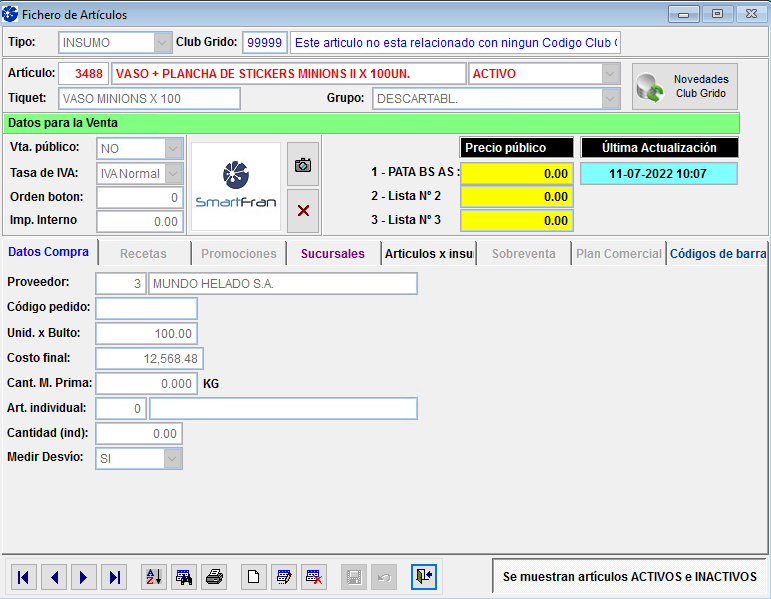The height and width of the screenshot is (599, 771).
Task: Click the delete record icon with red X
Action: pos(314,576)
